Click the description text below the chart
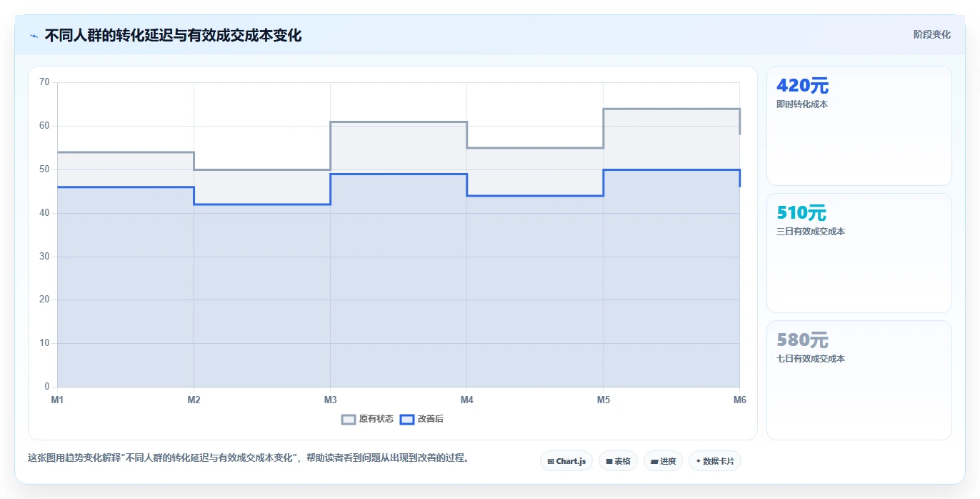 point(248,458)
